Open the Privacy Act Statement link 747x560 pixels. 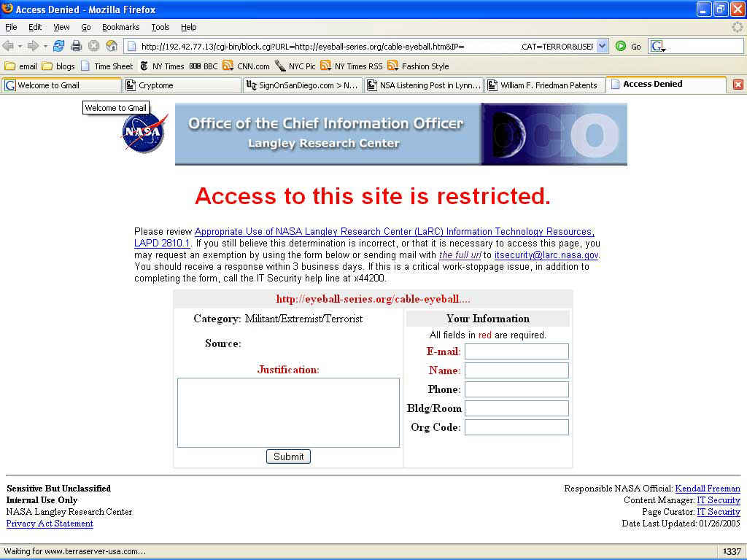(x=50, y=524)
